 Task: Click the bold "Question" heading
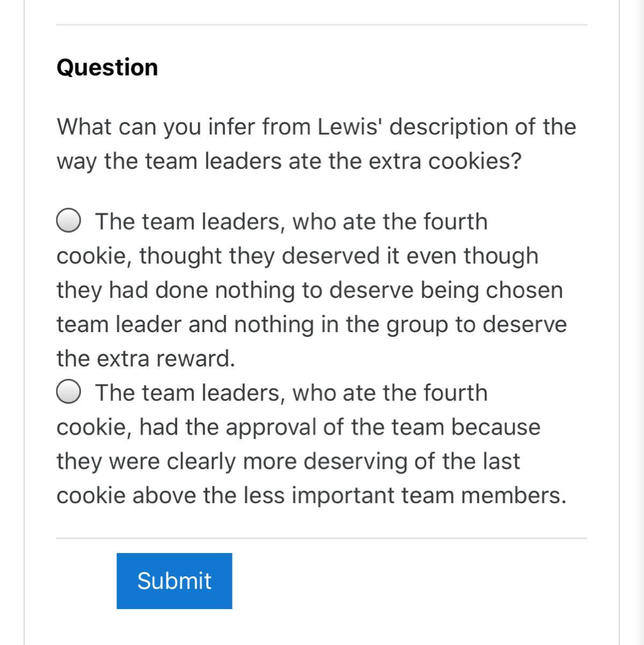tap(107, 68)
